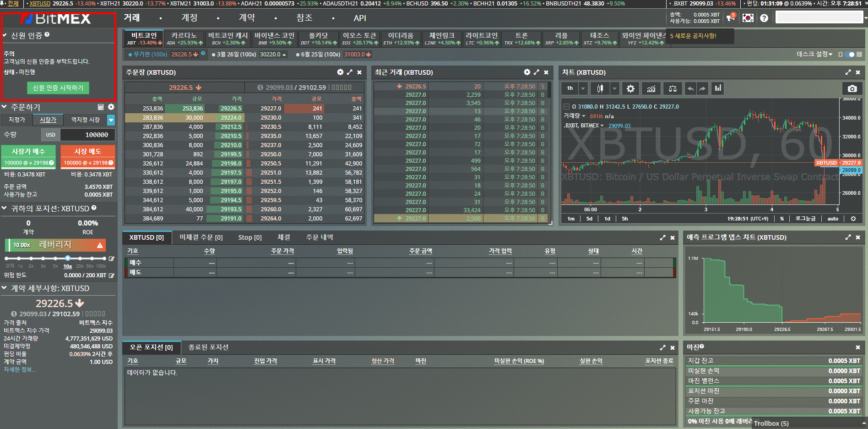
Task: Open more order types blue dropdown
Action: (x=111, y=120)
